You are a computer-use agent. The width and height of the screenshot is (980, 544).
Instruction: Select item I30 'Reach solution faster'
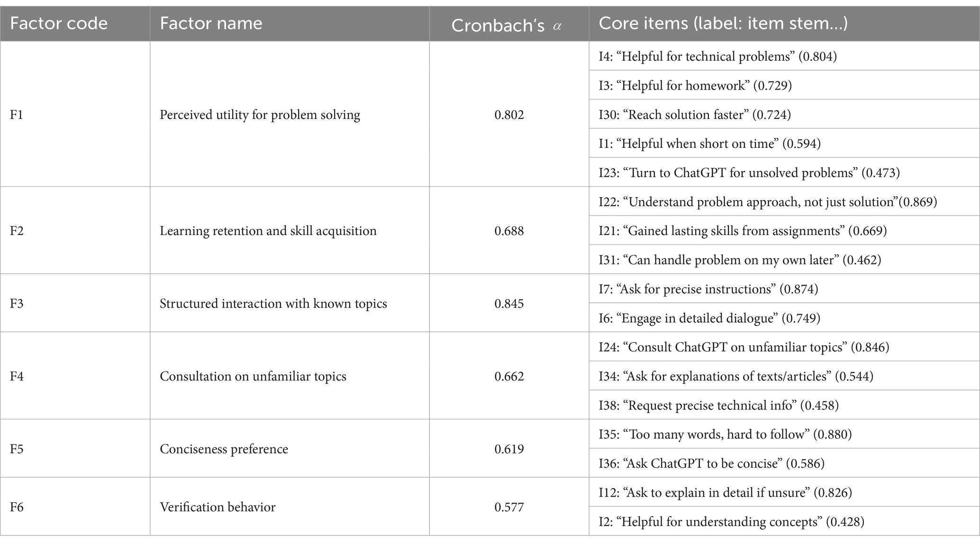click(694, 115)
